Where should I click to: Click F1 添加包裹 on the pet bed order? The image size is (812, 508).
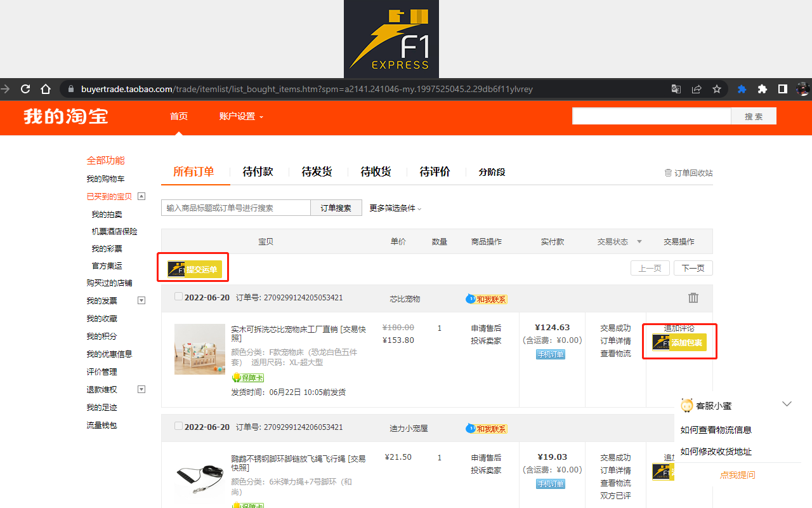click(679, 343)
